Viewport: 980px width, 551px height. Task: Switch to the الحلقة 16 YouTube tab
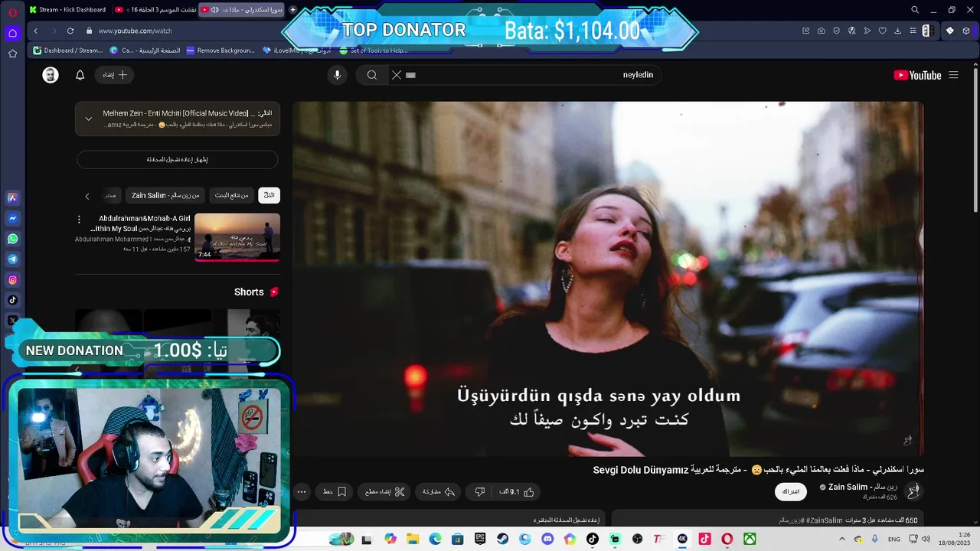click(x=155, y=10)
